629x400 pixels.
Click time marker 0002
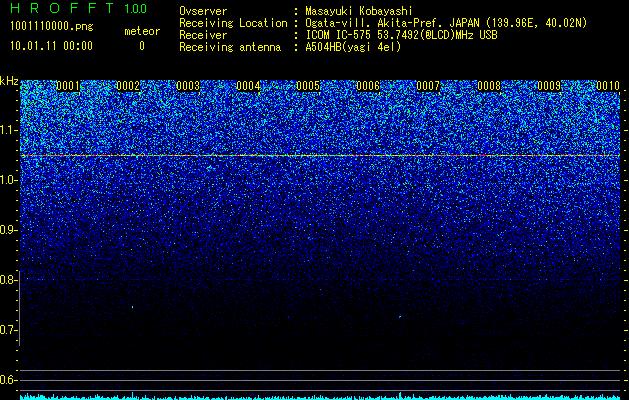[128, 86]
